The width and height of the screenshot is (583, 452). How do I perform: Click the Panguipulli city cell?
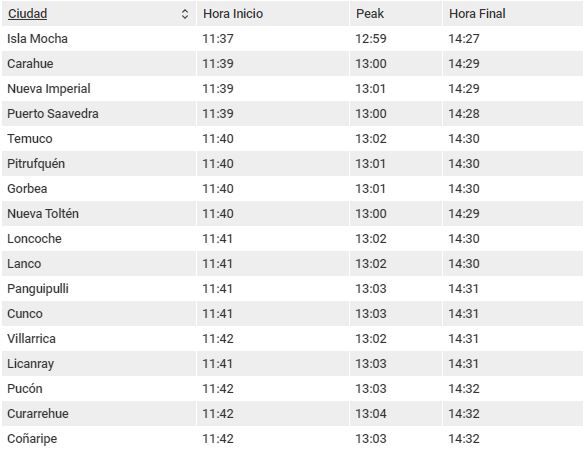99,288
